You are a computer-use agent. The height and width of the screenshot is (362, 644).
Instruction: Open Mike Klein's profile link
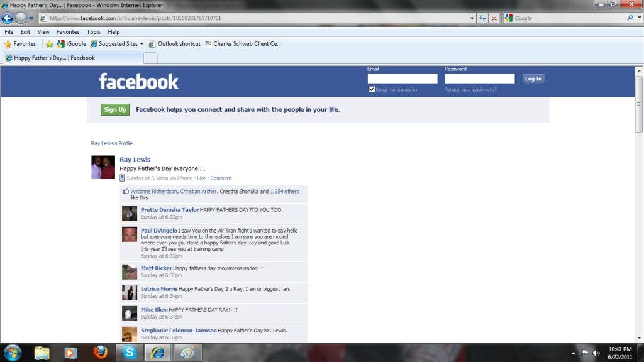point(155,310)
